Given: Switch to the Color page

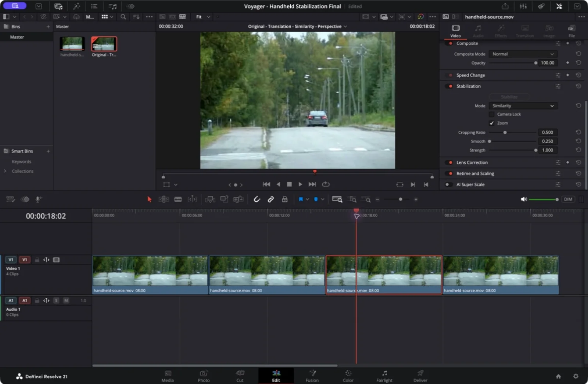Looking at the screenshot, I should (348, 376).
